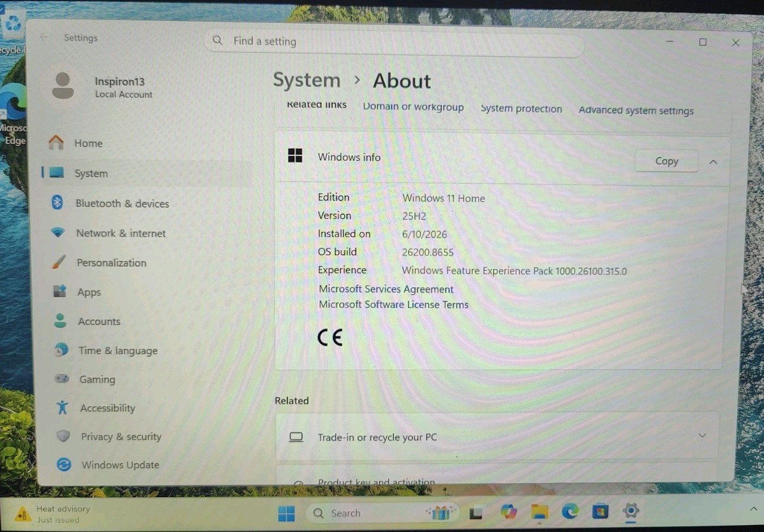
Task: Click the magnifier icon in Find a setting
Action: click(218, 40)
